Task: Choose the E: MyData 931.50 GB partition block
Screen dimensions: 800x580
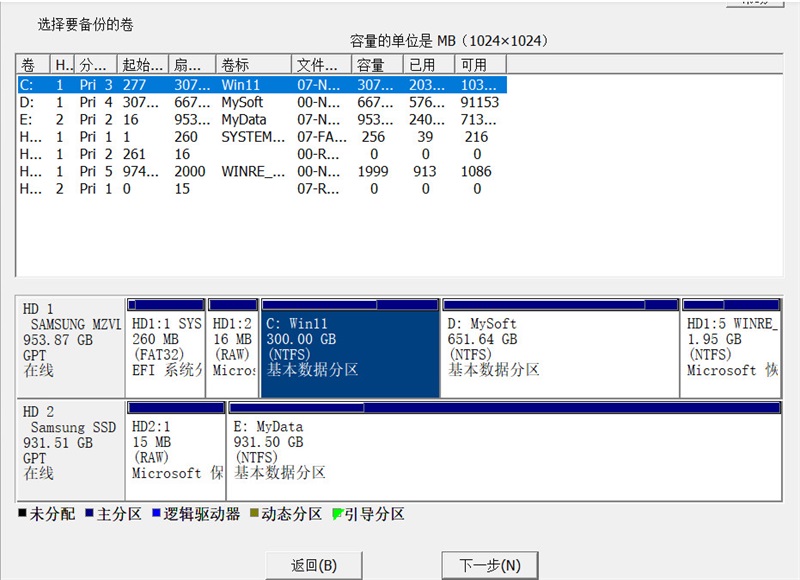Action: pos(504,451)
